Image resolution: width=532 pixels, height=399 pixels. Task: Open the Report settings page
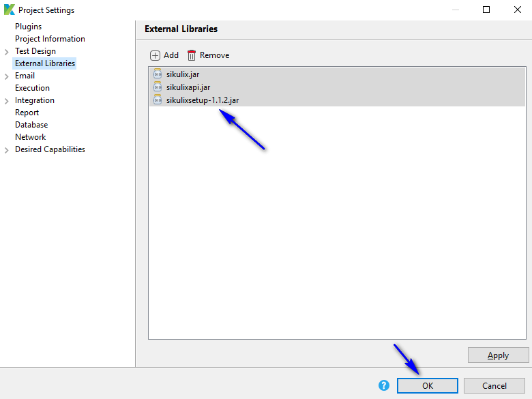point(27,113)
